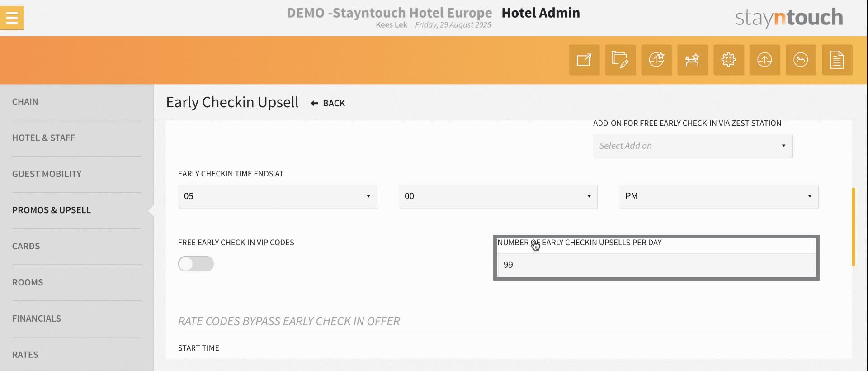Click the upsells per day field containing 99
The image size is (868, 371).
(x=656, y=265)
